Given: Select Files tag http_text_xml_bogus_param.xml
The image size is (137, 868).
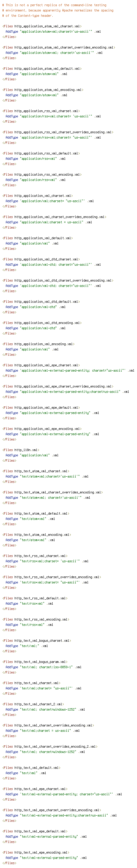Looking at the screenshot, I should 35,662.
